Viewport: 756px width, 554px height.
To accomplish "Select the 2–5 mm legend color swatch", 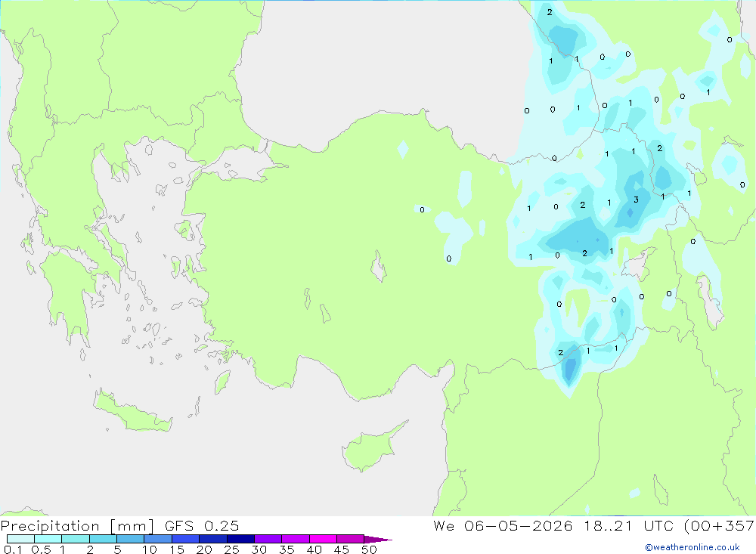I will tap(103, 539).
